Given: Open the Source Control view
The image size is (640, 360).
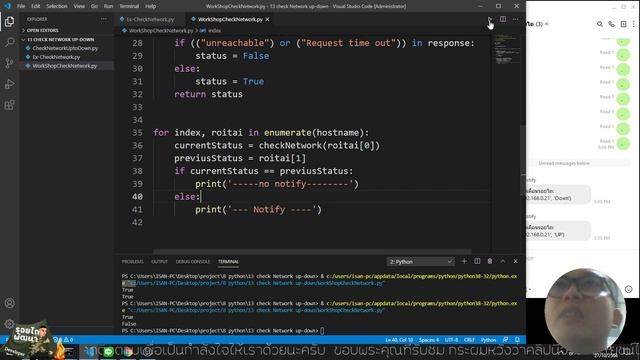Looking at the screenshot, I should coord(9,63).
